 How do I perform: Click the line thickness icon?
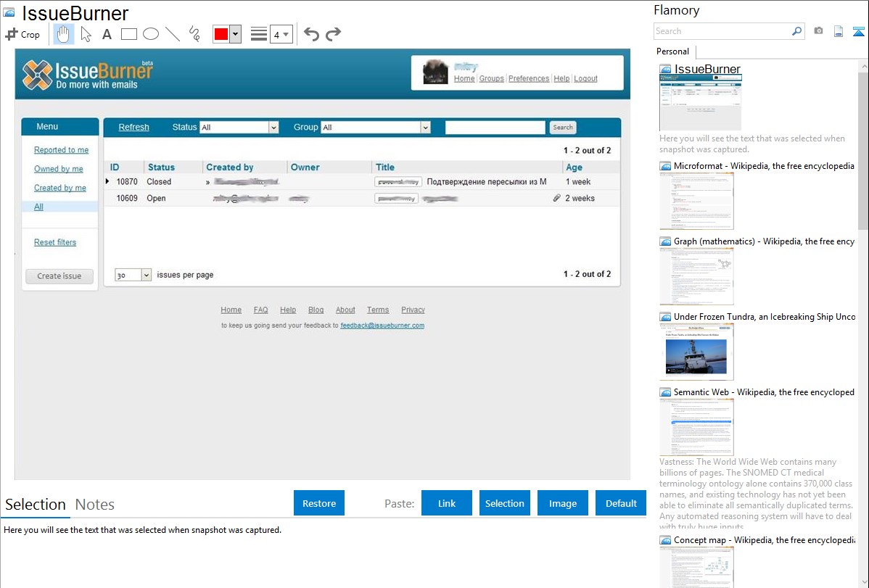[259, 34]
